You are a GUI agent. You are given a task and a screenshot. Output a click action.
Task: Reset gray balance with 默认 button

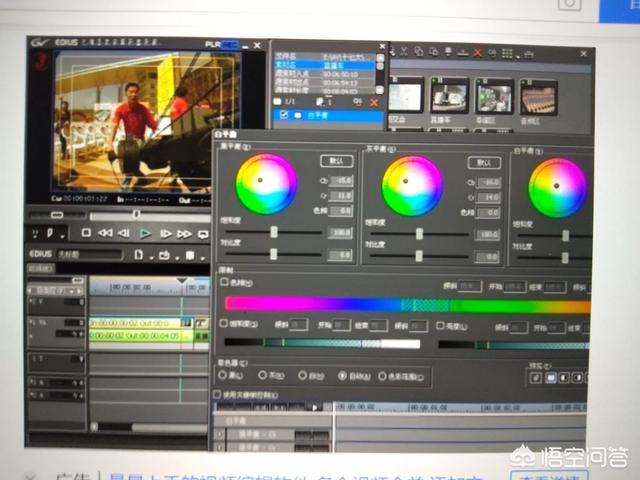pos(484,163)
